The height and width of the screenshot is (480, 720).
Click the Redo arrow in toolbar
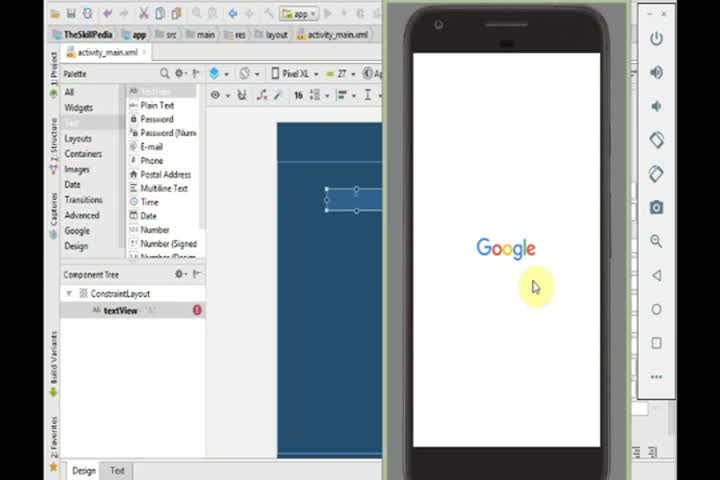(124, 14)
